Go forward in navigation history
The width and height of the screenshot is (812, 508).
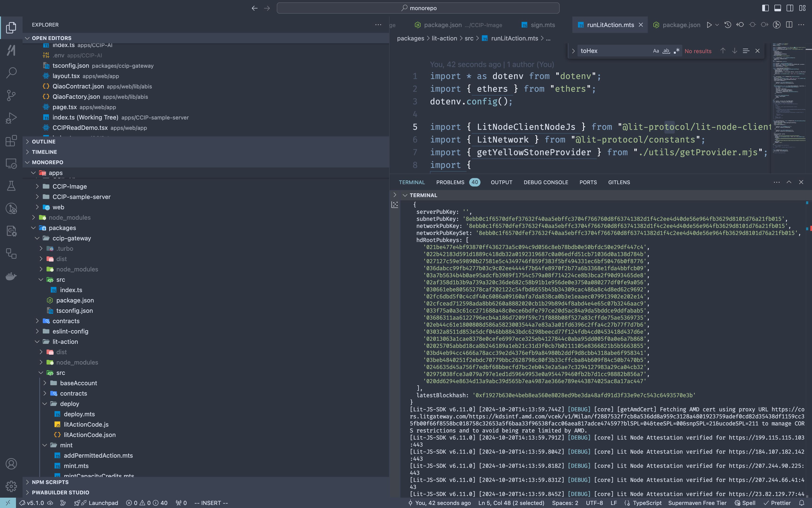click(267, 8)
